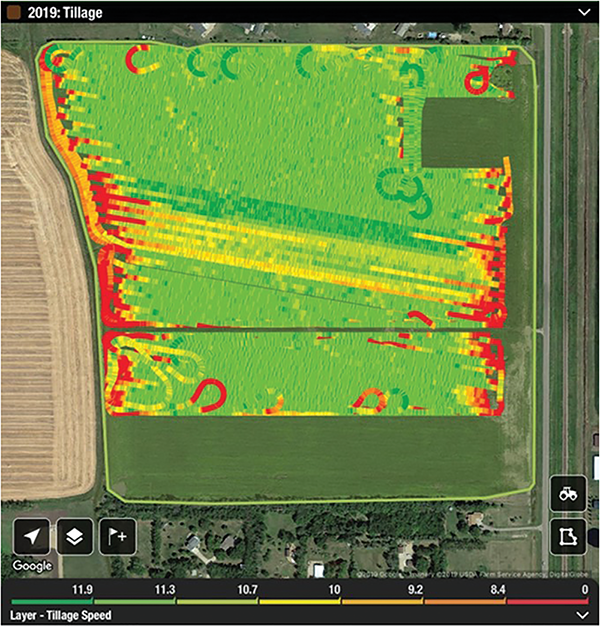The image size is (600, 628).
Task: Expand the Layer - Tillage Speed chevron
Action: coord(584,616)
